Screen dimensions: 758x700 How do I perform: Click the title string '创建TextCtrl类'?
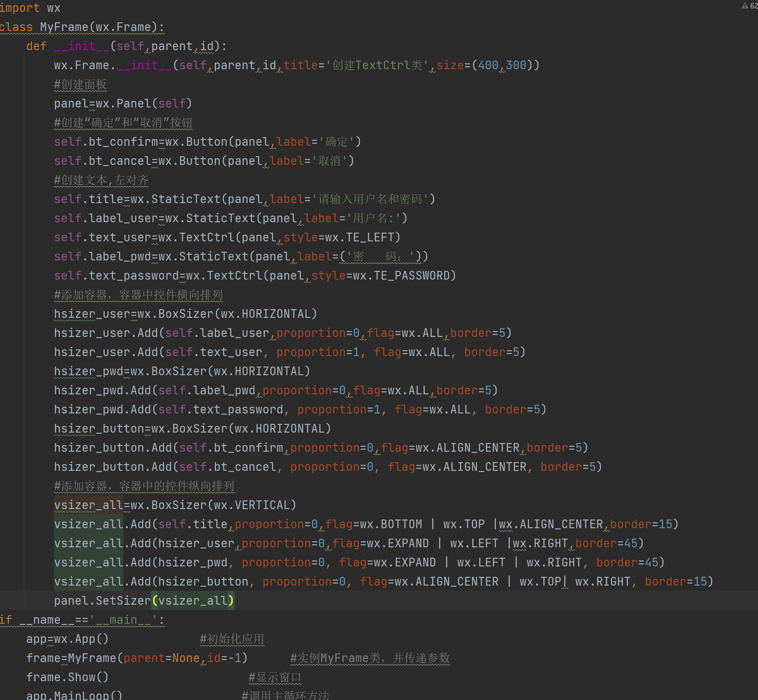[377, 65]
